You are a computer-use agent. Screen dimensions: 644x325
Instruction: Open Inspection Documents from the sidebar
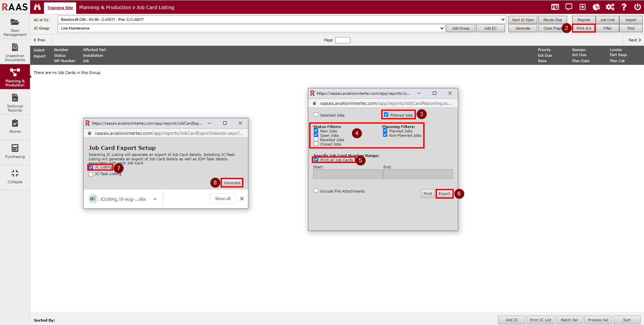[x=15, y=52]
